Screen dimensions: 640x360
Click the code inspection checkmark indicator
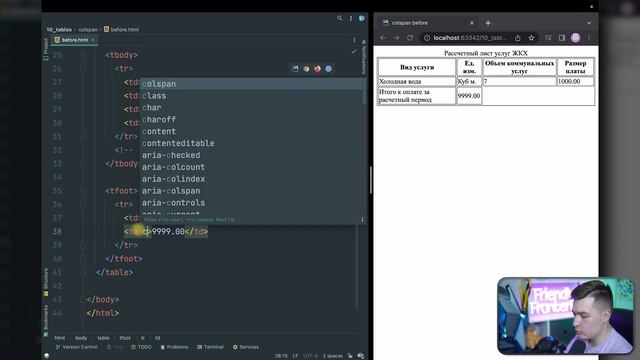[x=354, y=52]
